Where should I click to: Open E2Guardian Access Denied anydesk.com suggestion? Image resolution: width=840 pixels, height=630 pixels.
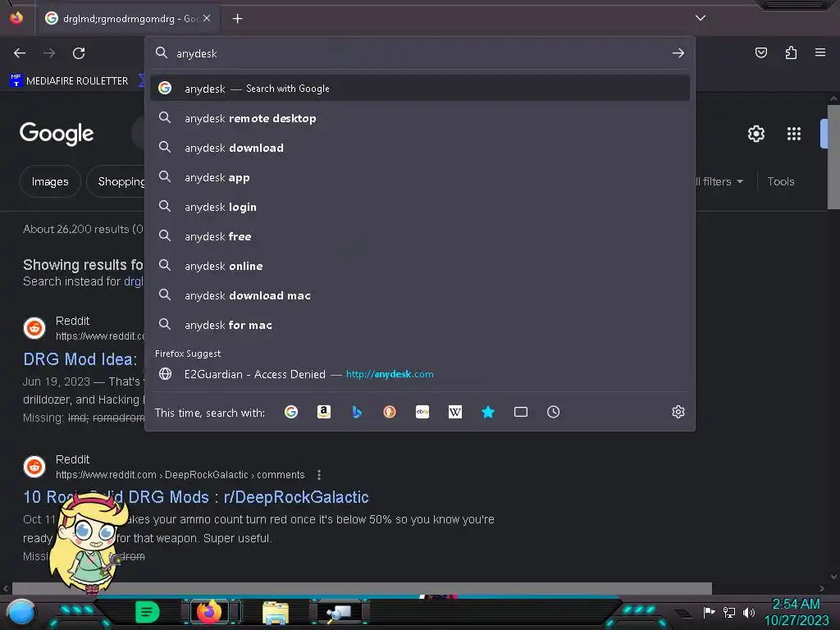point(420,374)
